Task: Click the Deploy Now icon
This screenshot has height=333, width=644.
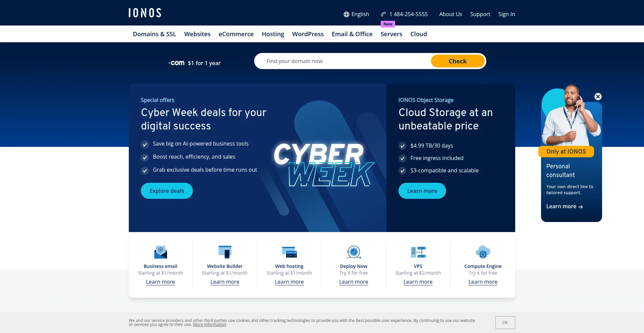Action: pos(354,252)
